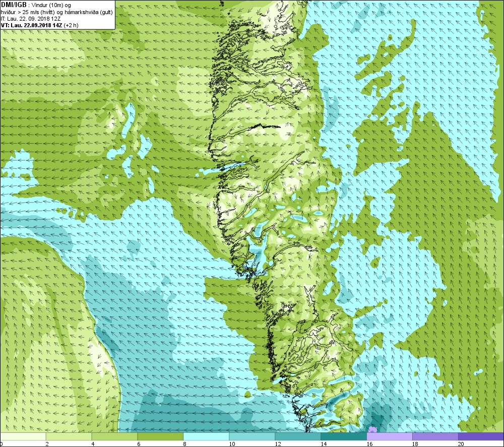Click the legend tick label '12'

click(x=278, y=444)
